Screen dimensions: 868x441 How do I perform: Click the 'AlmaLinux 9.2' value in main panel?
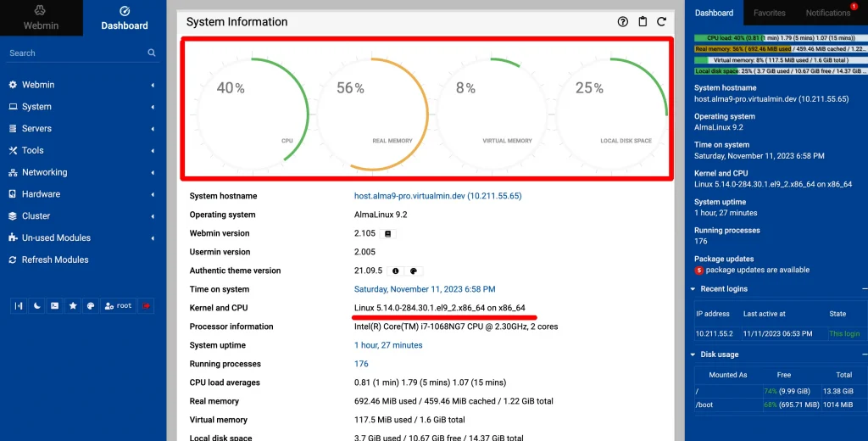(x=381, y=215)
